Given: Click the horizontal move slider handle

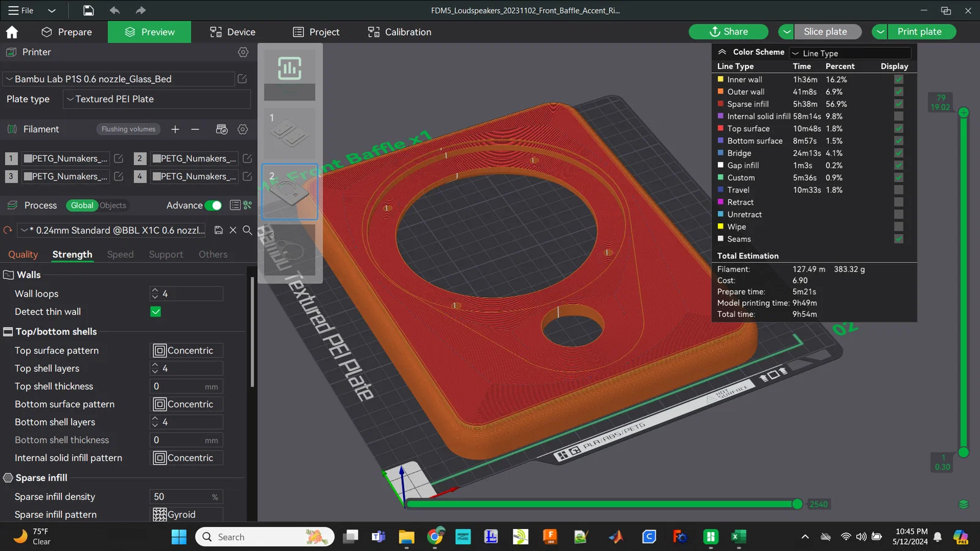Looking at the screenshot, I should point(797,504).
